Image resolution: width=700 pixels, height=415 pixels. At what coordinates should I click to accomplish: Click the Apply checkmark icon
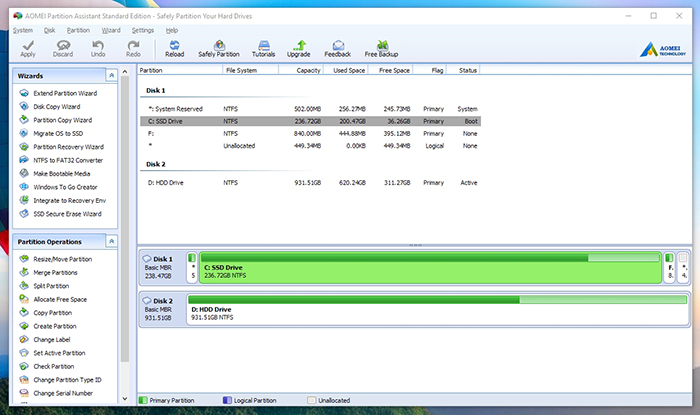tap(28, 45)
